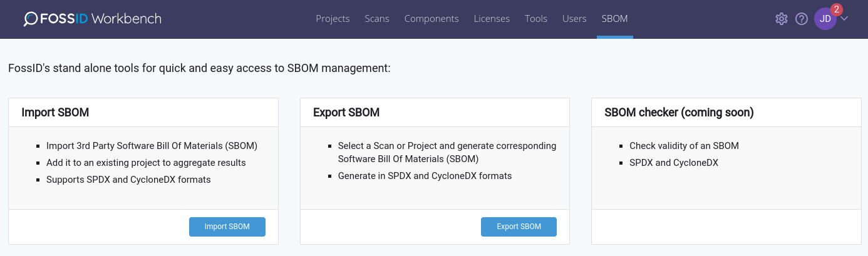Select 'Import 3rd Party Software Bill Of Materials' text
868x256 pixels.
click(x=152, y=146)
